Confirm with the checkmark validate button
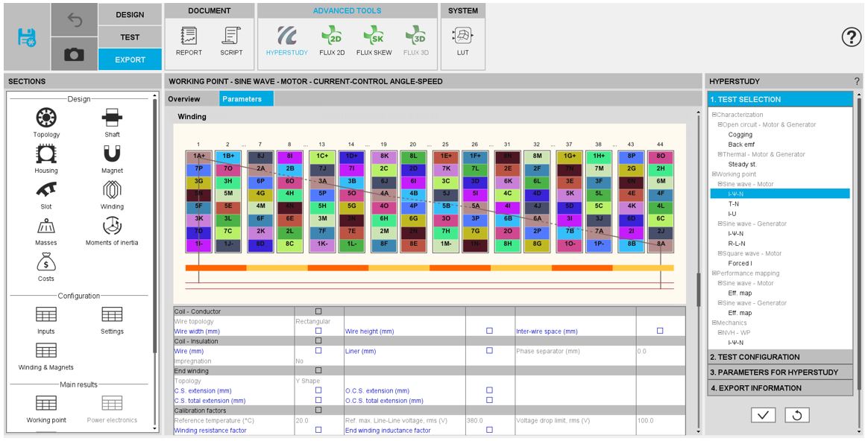Viewport: 868px width, 441px height. pos(762,415)
